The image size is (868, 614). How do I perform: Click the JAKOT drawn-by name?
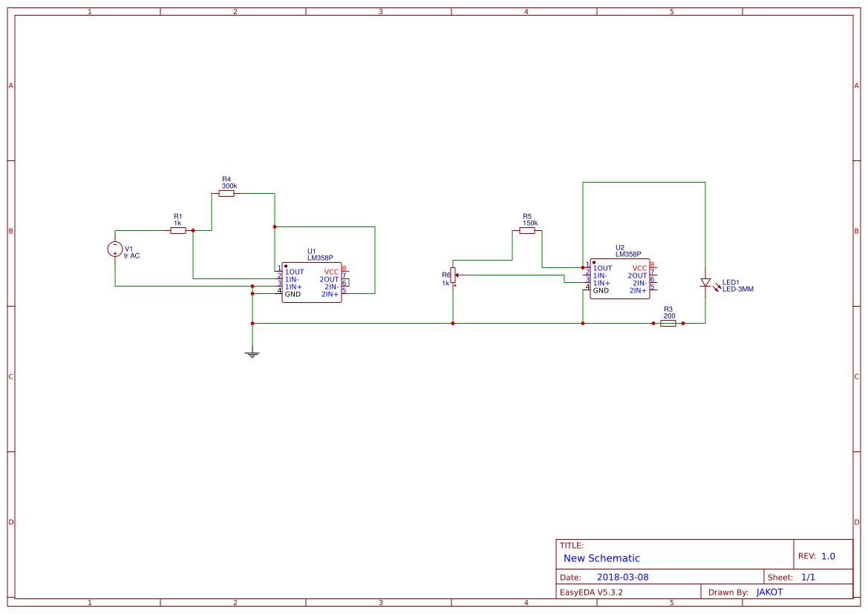click(x=769, y=591)
